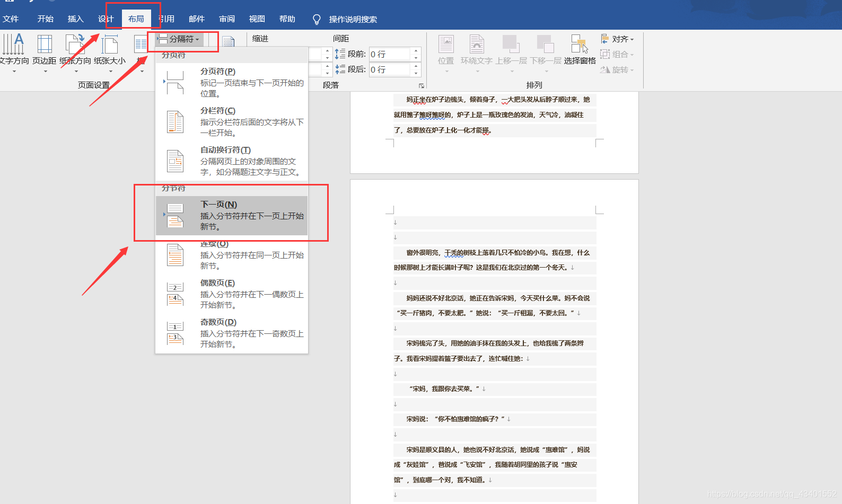
Task: Click the text wrapping icon beside 自动换行符(T)
Action: click(x=175, y=161)
